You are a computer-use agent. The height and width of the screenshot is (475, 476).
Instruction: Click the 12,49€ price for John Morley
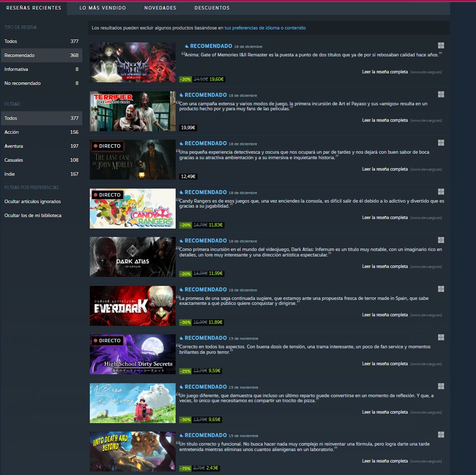[x=188, y=176]
